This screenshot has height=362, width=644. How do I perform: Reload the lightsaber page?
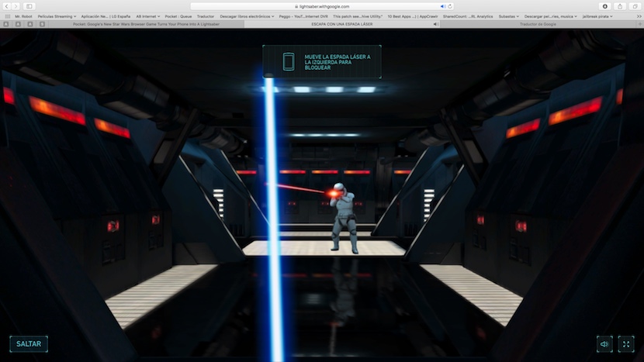pyautogui.click(x=451, y=6)
